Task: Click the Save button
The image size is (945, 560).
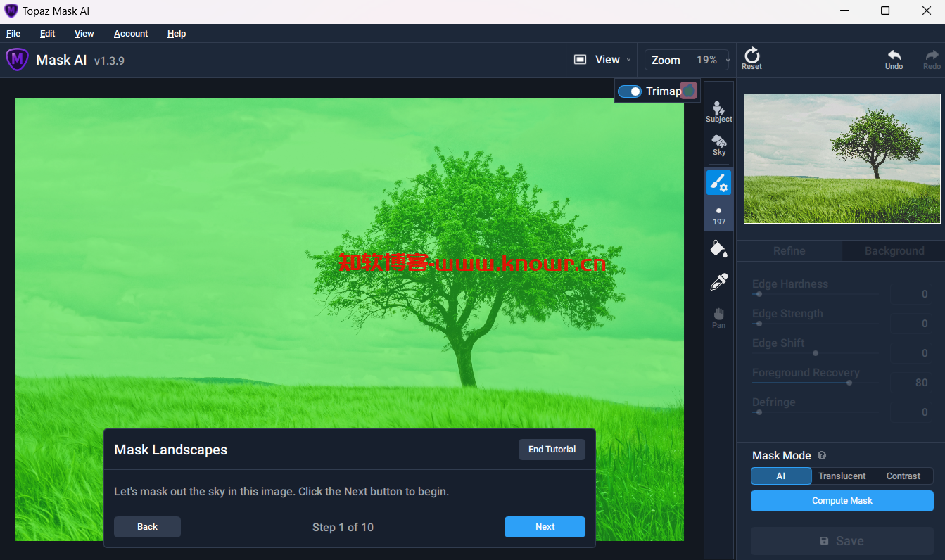Action: click(x=842, y=541)
